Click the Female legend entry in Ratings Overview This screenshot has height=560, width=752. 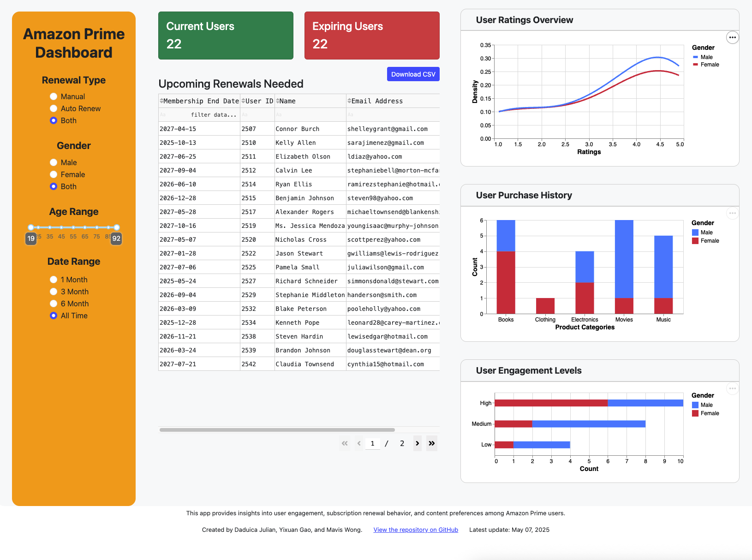click(706, 65)
